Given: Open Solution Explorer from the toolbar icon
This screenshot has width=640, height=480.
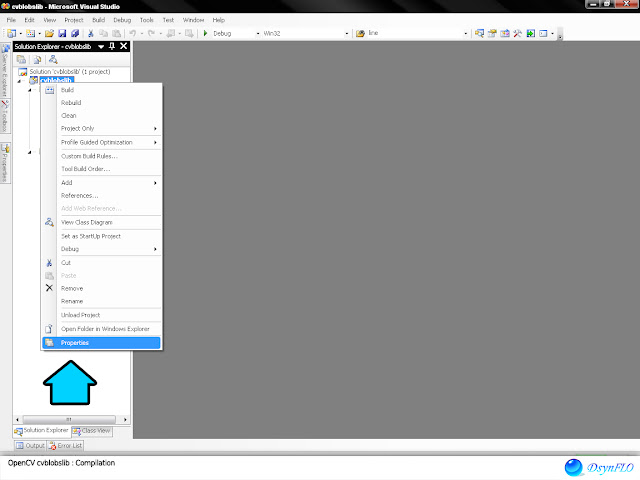Looking at the screenshot, I should (480, 33).
